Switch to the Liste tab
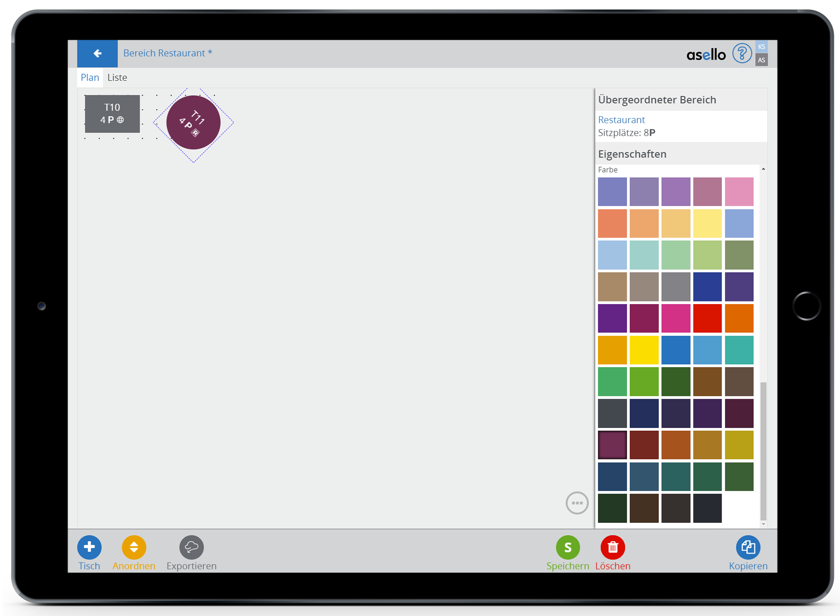The image size is (840, 616). point(117,78)
